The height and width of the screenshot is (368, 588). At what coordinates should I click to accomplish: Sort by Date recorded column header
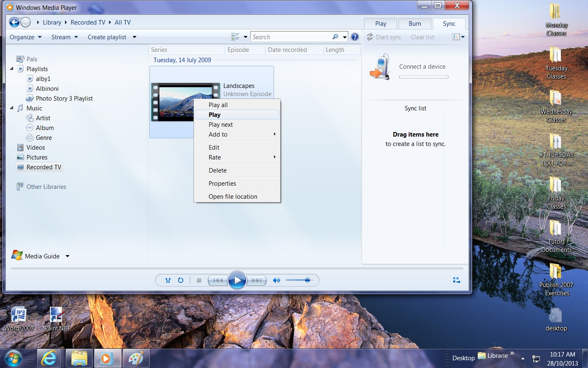(x=294, y=50)
